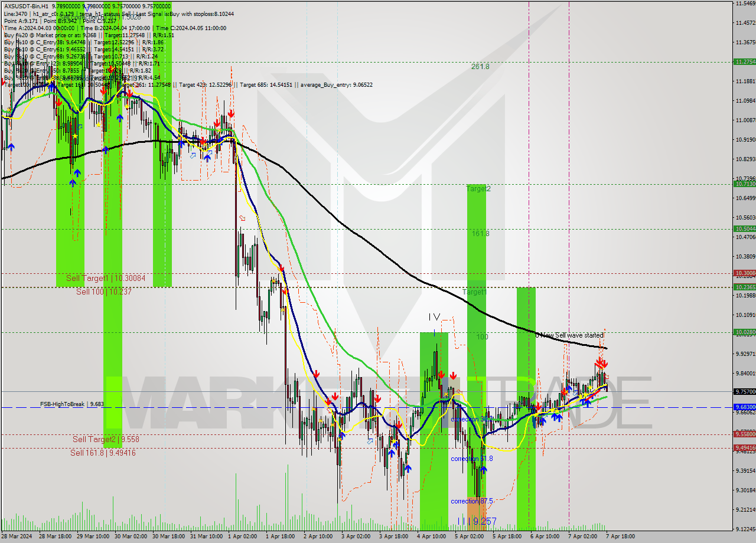Click the 9.12245 price axis label

coord(745,529)
